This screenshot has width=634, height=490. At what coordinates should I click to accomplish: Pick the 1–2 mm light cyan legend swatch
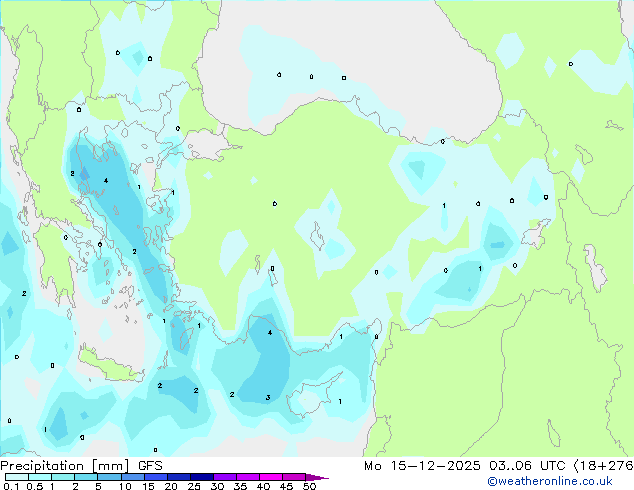[63, 477]
